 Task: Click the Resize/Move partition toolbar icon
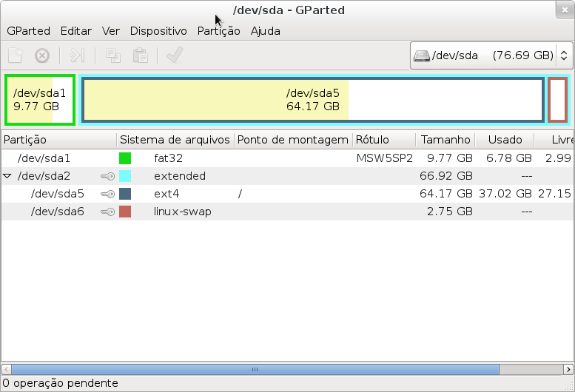click(x=78, y=55)
